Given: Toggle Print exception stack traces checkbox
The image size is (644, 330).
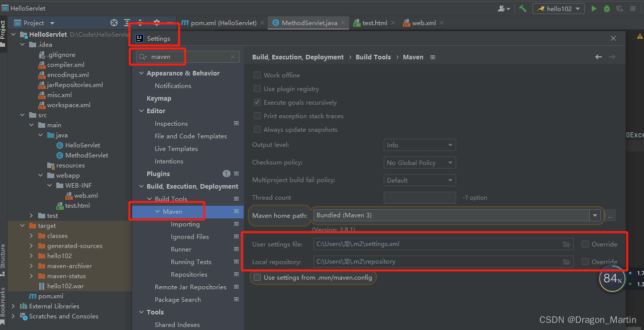Looking at the screenshot, I should point(257,116).
